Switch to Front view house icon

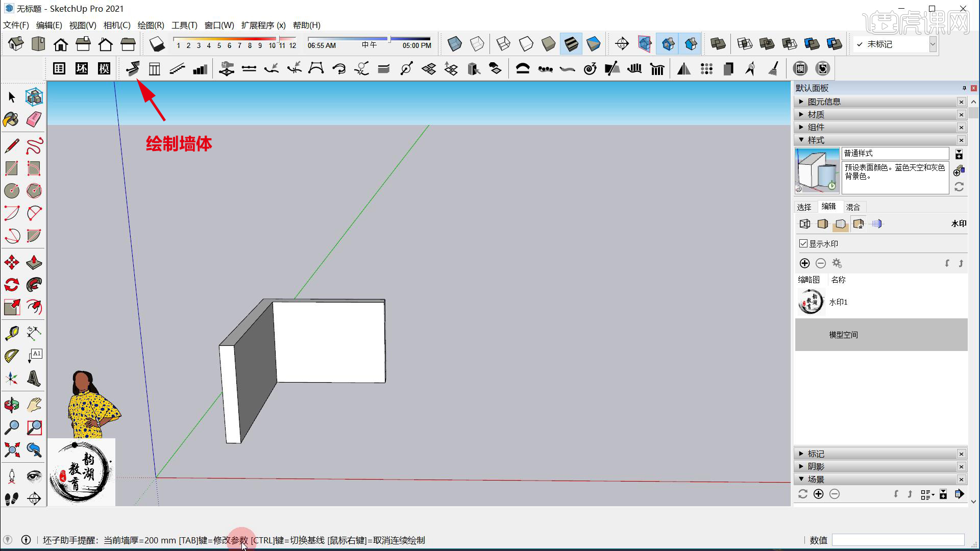[x=61, y=44]
